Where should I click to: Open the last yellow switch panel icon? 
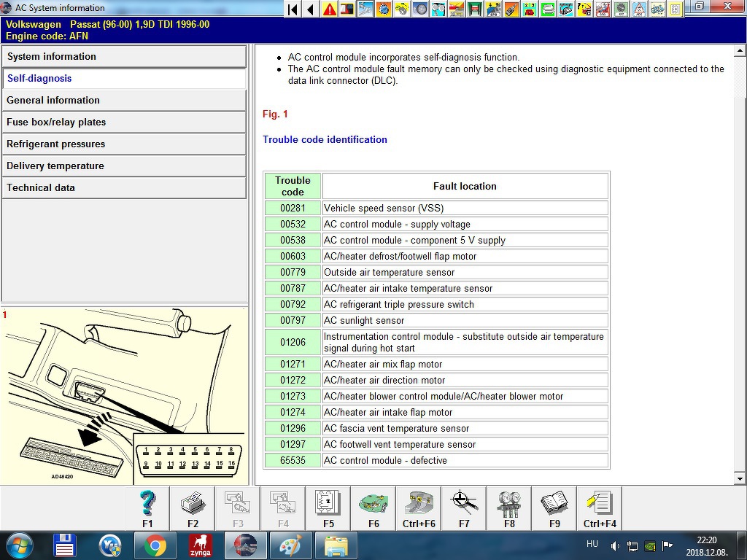tap(675, 9)
